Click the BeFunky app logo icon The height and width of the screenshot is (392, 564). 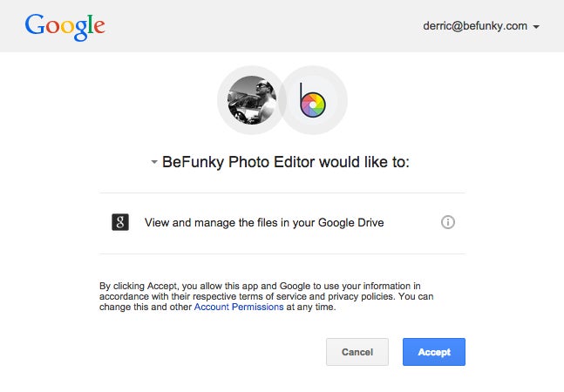point(313,100)
